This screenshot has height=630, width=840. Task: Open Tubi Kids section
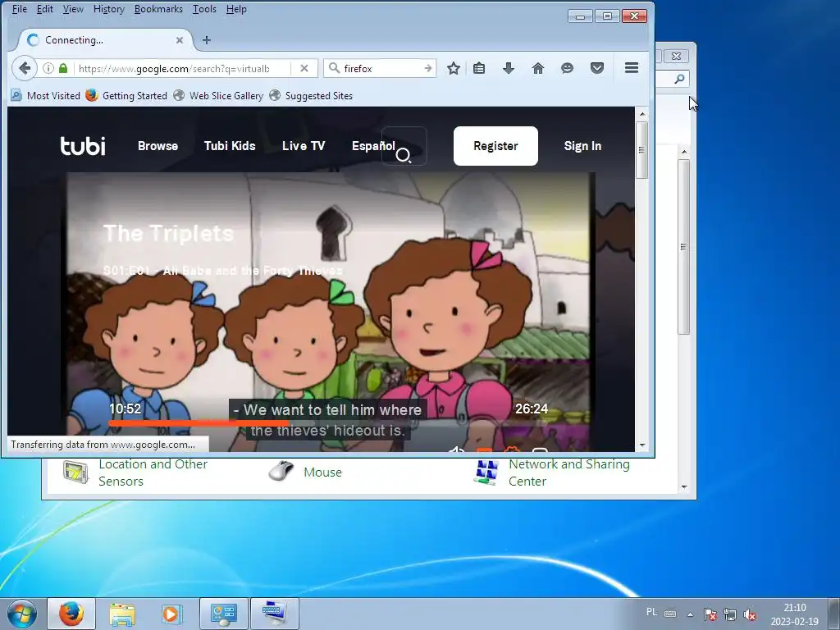[230, 146]
